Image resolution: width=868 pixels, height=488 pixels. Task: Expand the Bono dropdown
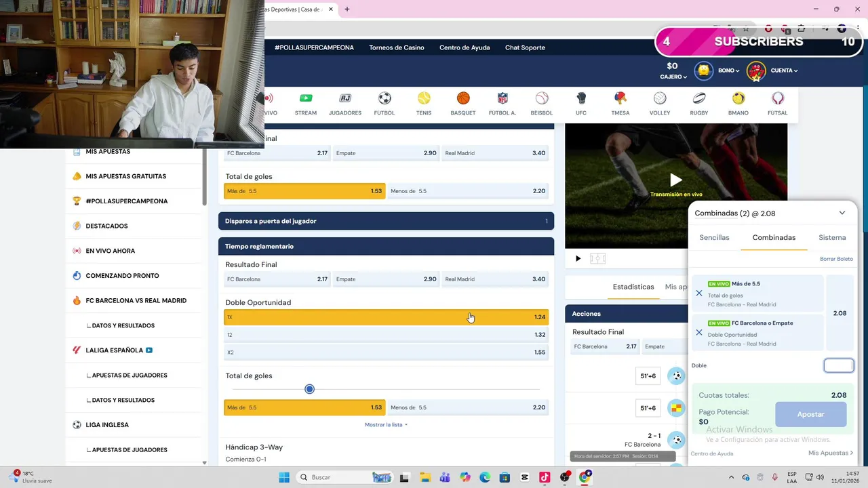tap(729, 70)
